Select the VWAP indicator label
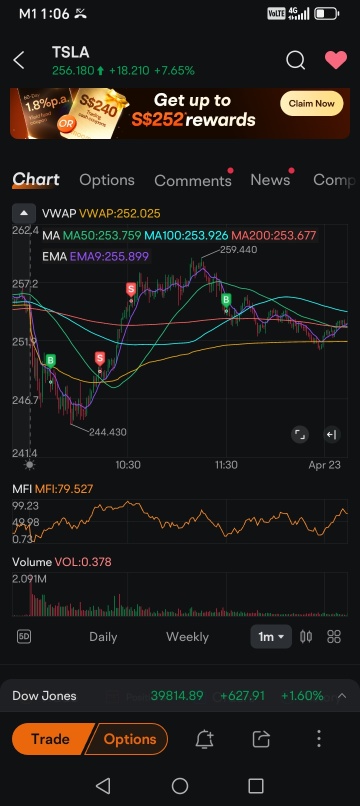Image resolution: width=360 pixels, height=806 pixels. (x=101, y=213)
